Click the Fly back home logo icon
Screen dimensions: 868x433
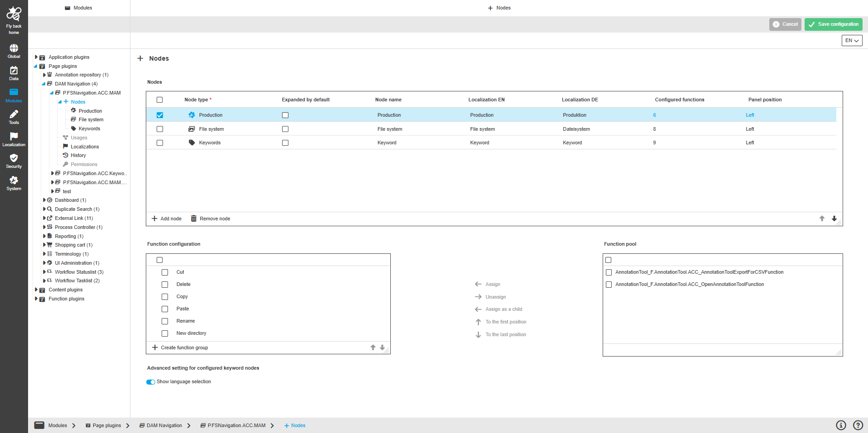click(14, 14)
